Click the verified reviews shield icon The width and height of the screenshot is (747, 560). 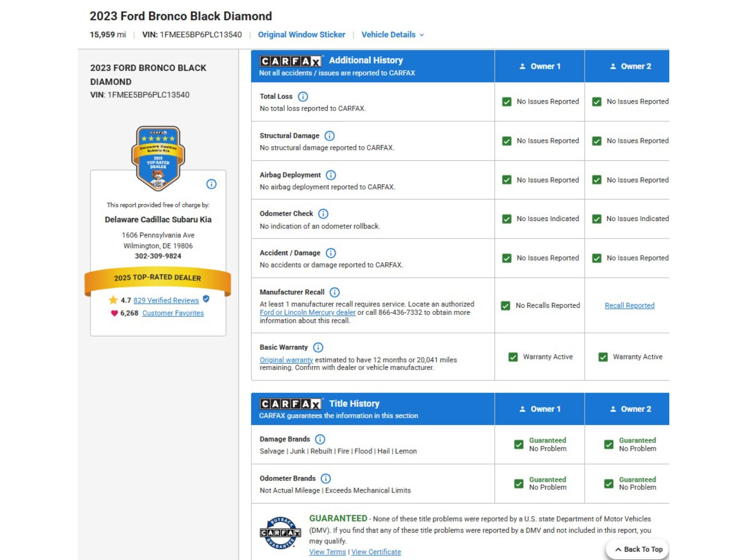[206, 299]
